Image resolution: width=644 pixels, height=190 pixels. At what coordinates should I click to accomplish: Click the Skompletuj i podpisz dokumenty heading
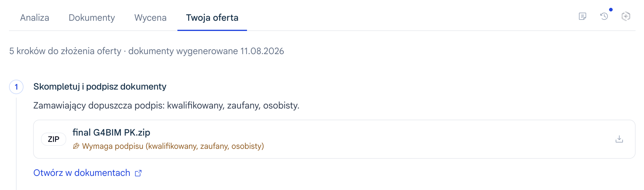[x=100, y=87]
